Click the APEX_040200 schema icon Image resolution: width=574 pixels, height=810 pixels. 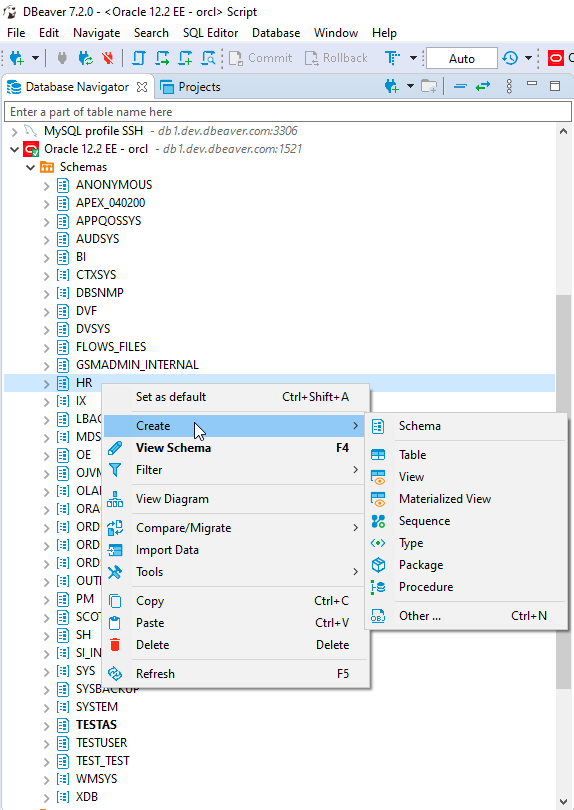click(63, 203)
